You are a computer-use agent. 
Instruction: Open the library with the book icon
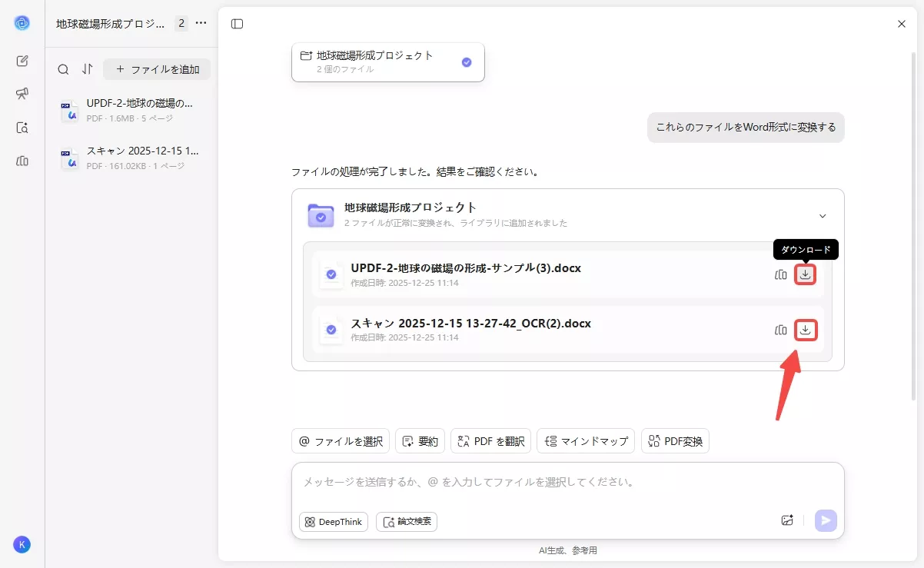(x=22, y=161)
